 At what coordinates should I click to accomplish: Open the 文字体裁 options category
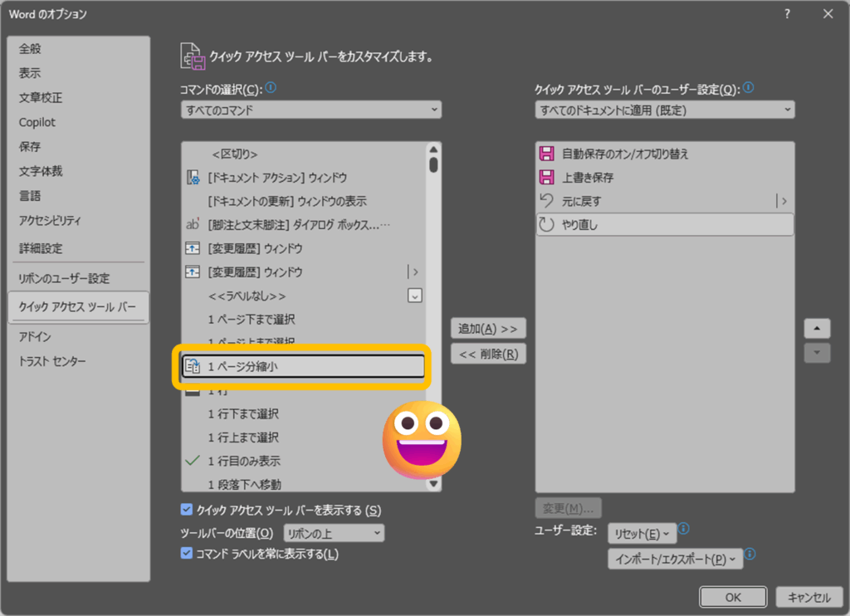click(x=42, y=171)
